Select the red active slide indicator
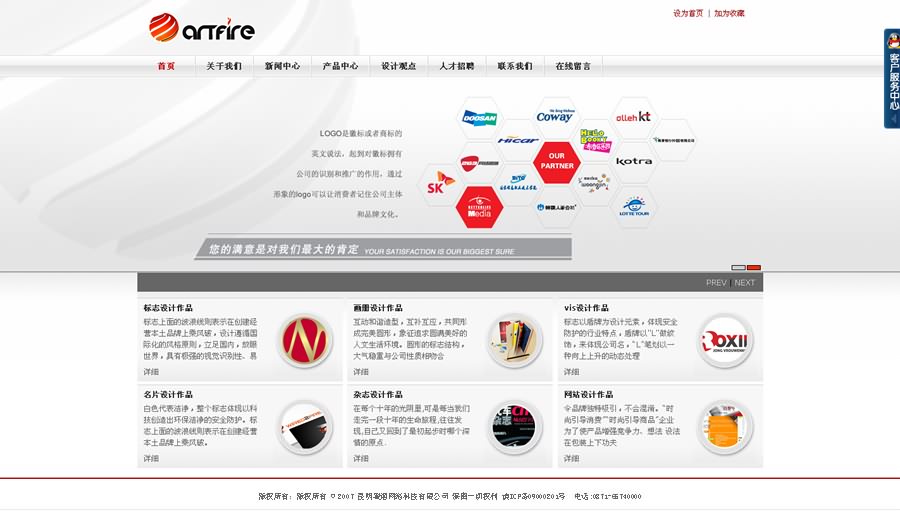The image size is (900, 517). pos(754,267)
